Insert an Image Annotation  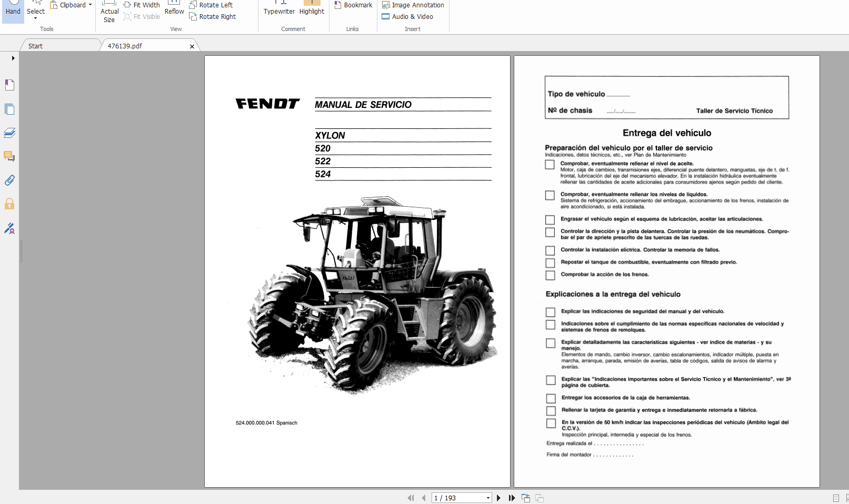point(413,5)
